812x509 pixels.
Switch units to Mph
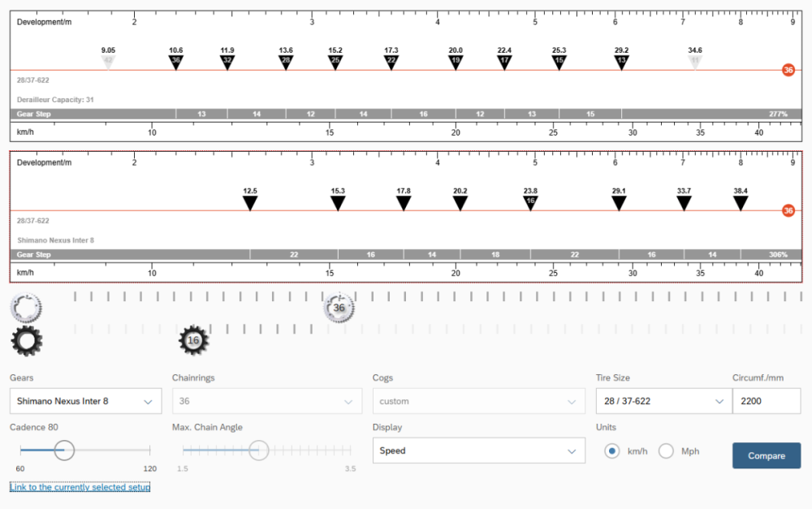click(666, 451)
